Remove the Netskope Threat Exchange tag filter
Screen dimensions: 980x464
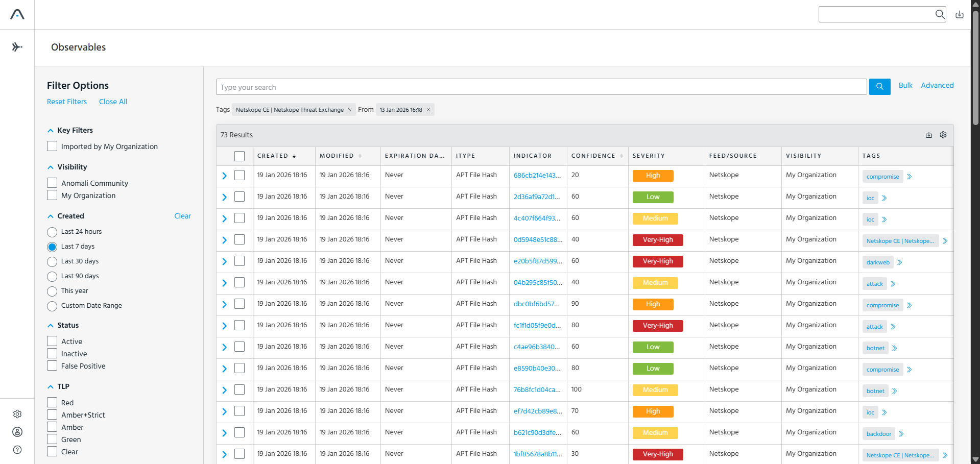(350, 110)
